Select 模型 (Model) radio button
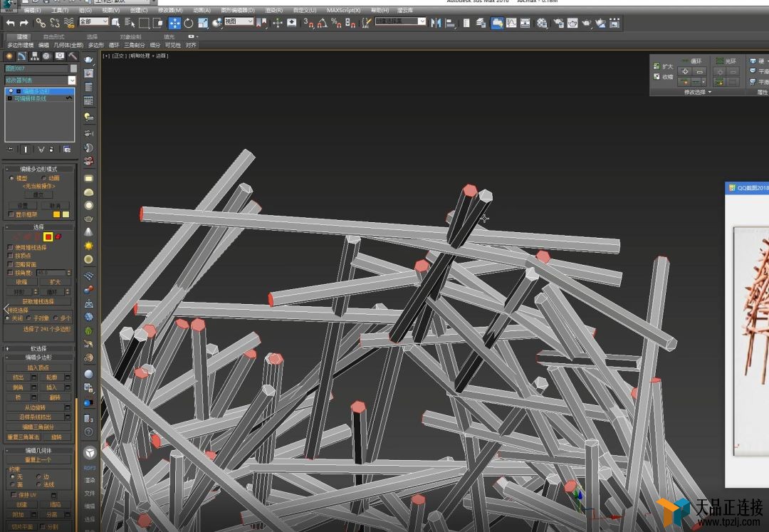The height and width of the screenshot is (532, 769). pyautogui.click(x=11, y=178)
